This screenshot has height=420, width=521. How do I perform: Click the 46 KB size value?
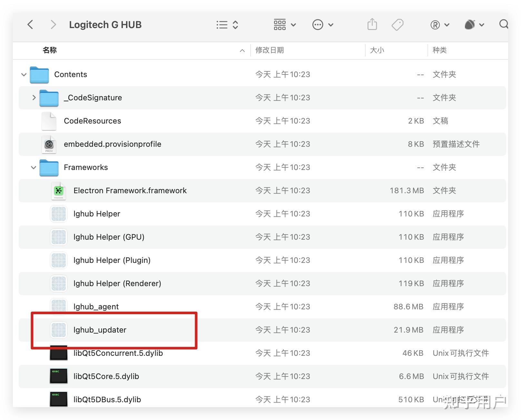click(413, 353)
